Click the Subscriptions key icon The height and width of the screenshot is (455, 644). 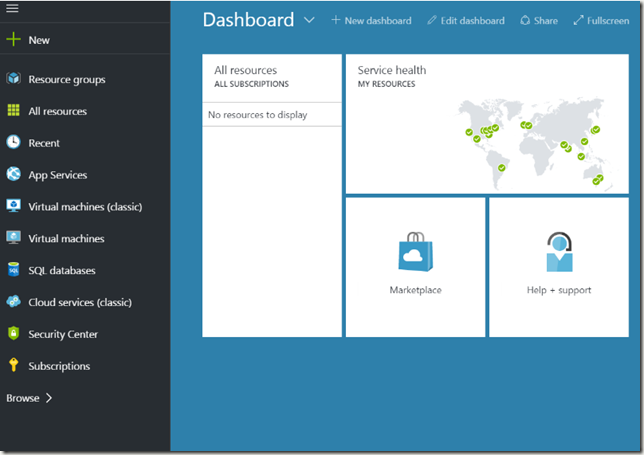13,365
